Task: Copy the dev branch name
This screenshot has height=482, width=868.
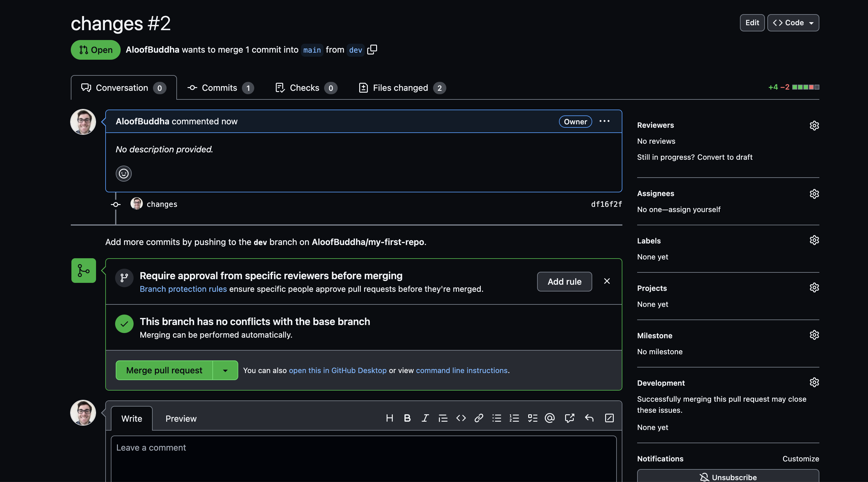Action: pos(372,50)
